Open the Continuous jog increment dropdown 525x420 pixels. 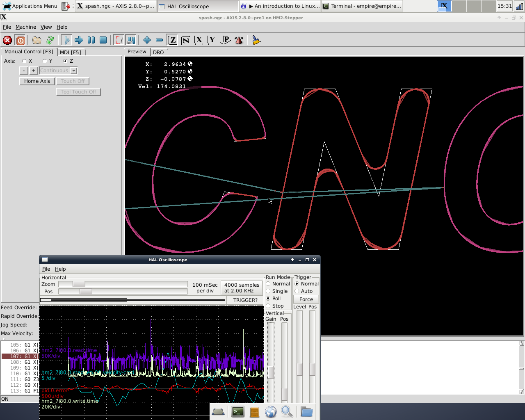click(x=73, y=71)
